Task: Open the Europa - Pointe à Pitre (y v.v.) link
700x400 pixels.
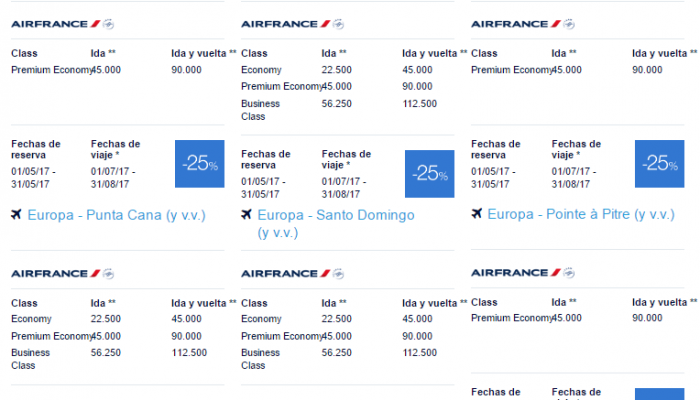Action: point(581,214)
